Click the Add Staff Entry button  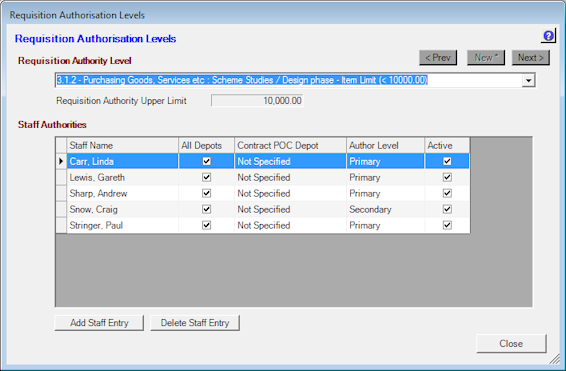click(x=99, y=323)
